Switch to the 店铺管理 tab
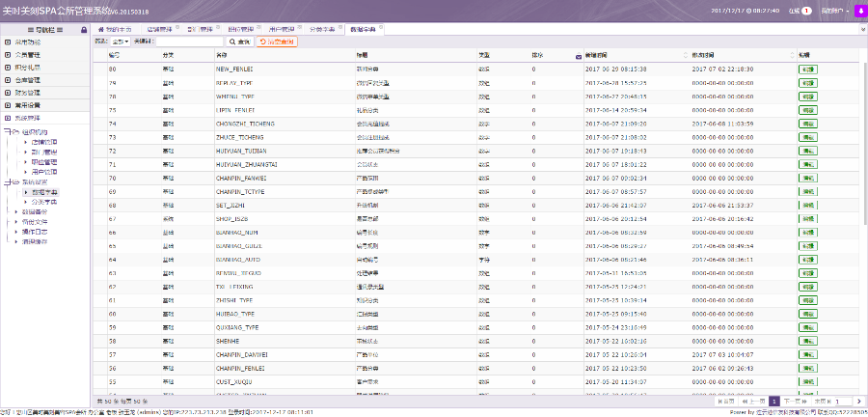The width and height of the screenshot is (868, 417). tap(160, 30)
